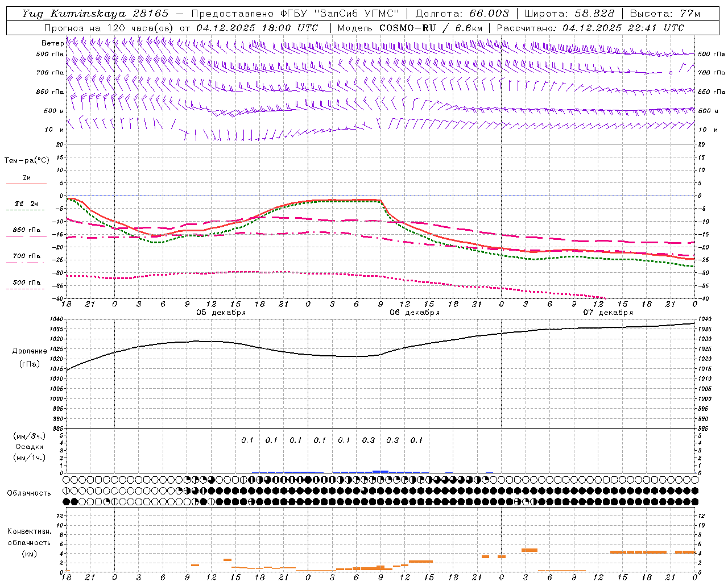This screenshot has height=582, width=728.
Task: Click the Долгота: 66.003 header field
Action: tap(462, 14)
